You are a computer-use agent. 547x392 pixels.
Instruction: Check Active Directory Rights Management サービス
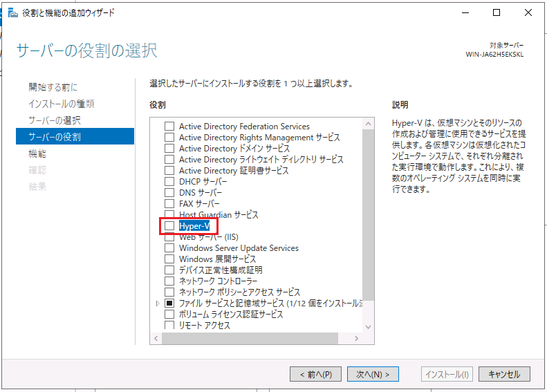point(169,137)
